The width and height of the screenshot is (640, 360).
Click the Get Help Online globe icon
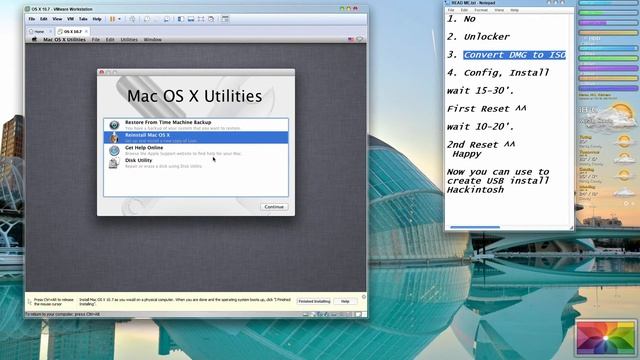click(x=114, y=150)
